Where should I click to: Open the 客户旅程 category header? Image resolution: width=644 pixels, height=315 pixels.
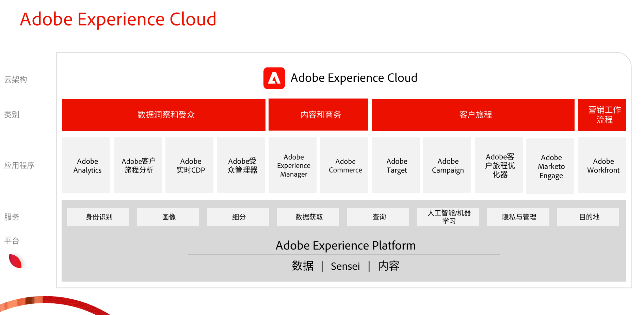pyautogui.click(x=473, y=115)
